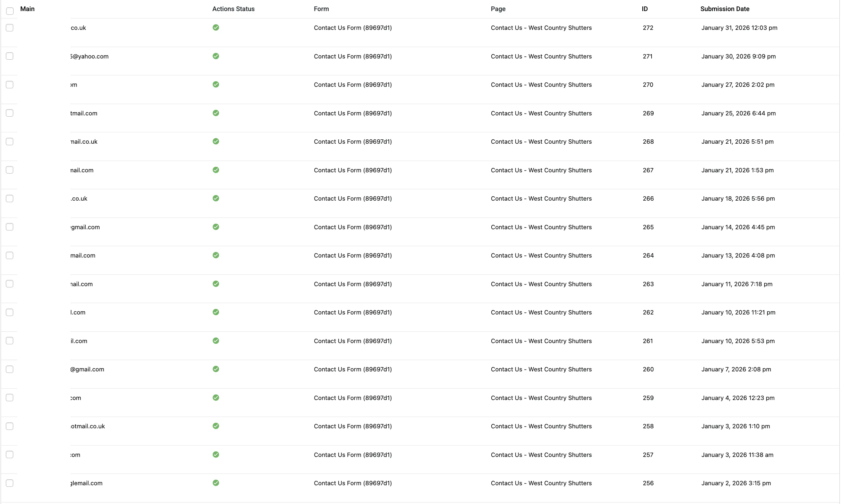Click the actions status icon for entry 268
The image size is (841, 504).
click(x=216, y=142)
